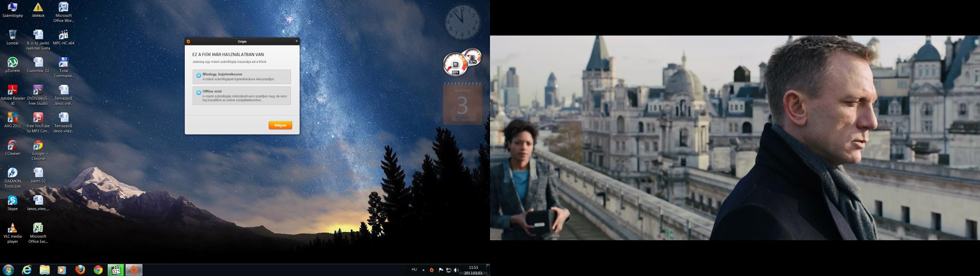Click the analog clock desktop gadget
Viewport: 980px width, 276px height.
(463, 22)
